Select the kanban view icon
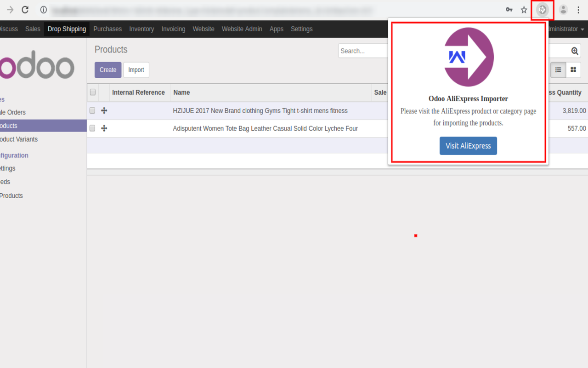The height and width of the screenshot is (368, 588). [572, 70]
